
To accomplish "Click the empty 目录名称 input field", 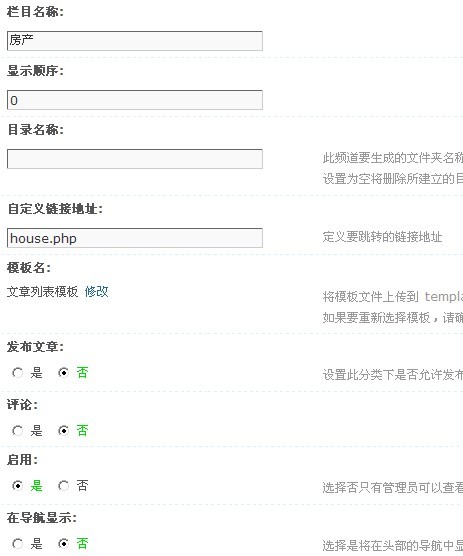I will tap(135, 159).
